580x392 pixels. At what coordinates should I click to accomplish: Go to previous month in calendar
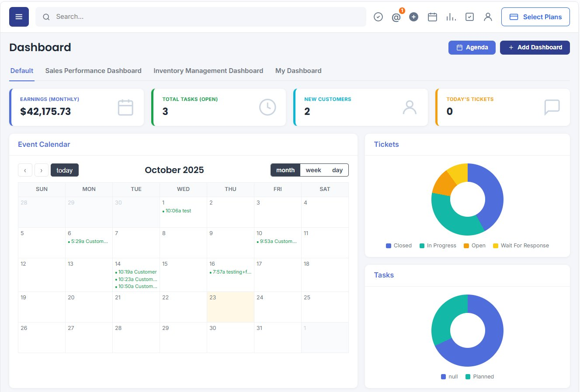[x=25, y=170]
